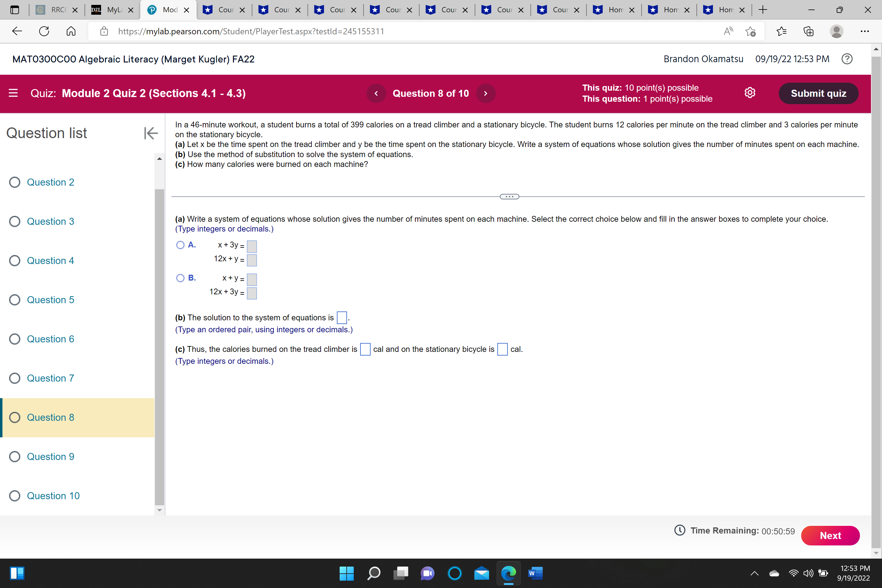
Task: Expand the question text divider ellipsis
Action: pos(509,197)
